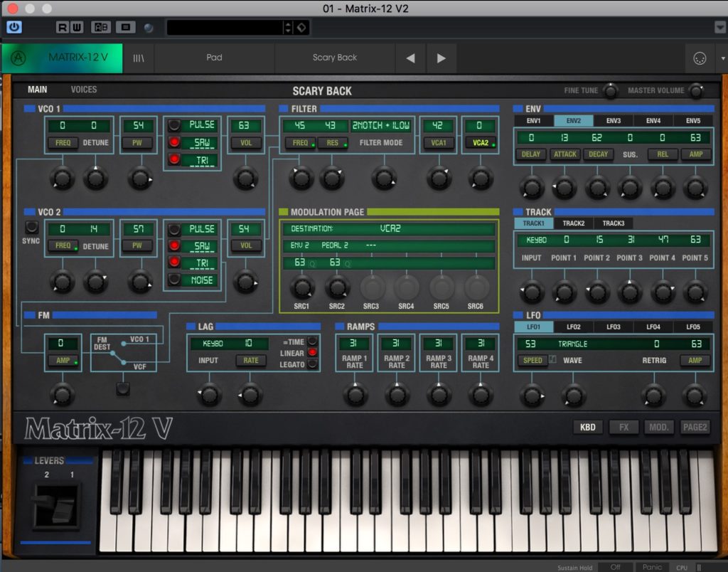The height and width of the screenshot is (572, 728).
Task: Click the LFO speed sync icon
Action: click(552, 360)
